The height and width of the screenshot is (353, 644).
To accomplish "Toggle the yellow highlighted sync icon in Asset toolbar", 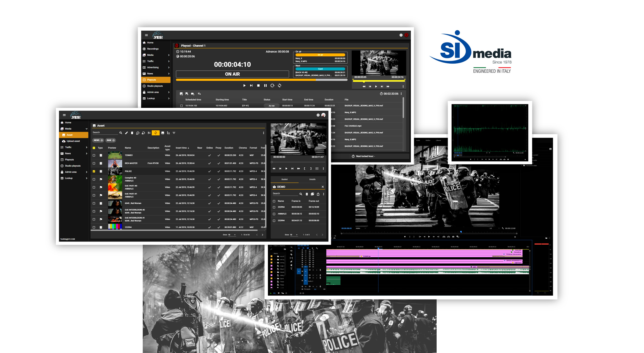I will [x=156, y=133].
